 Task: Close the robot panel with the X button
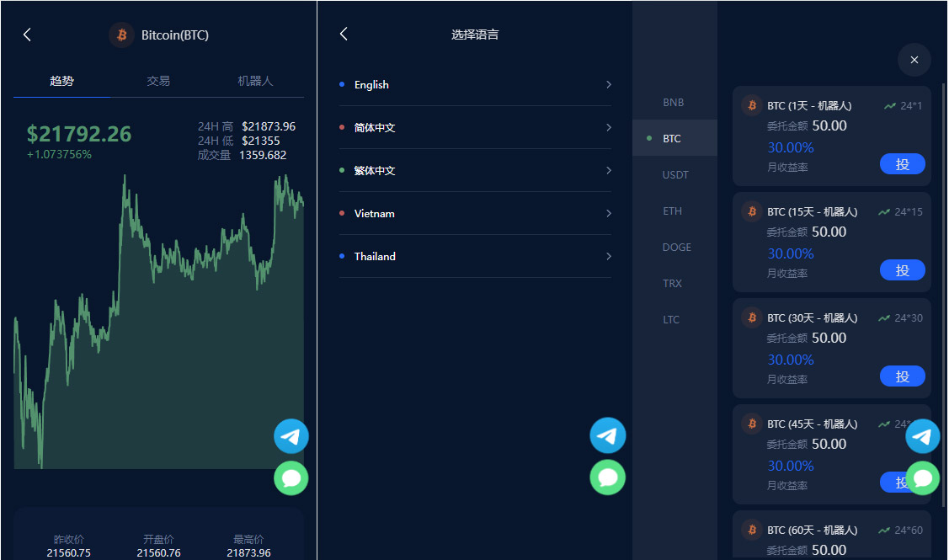point(914,60)
